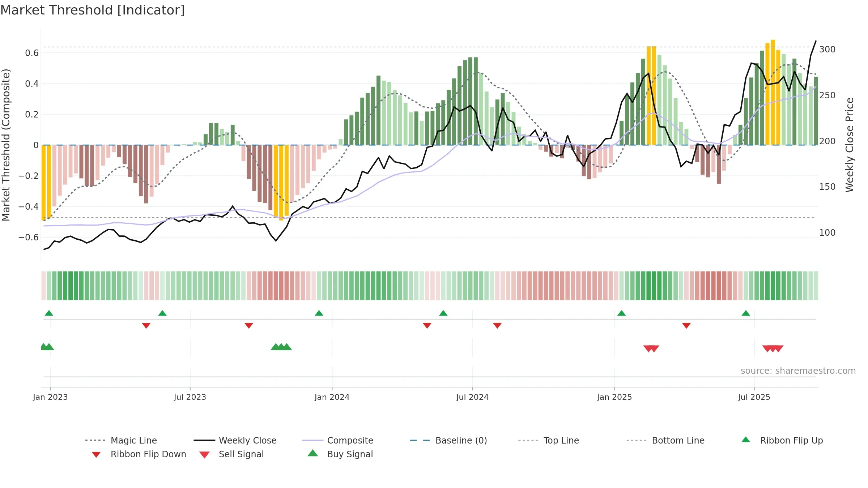
Task: Click the ribbon flip up marker before Jan 2024
Action: point(319,313)
